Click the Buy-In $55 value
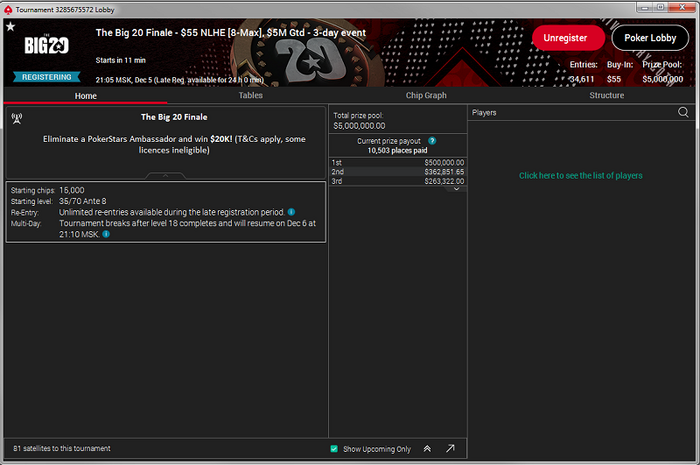The width and height of the screenshot is (700, 465). click(x=614, y=79)
